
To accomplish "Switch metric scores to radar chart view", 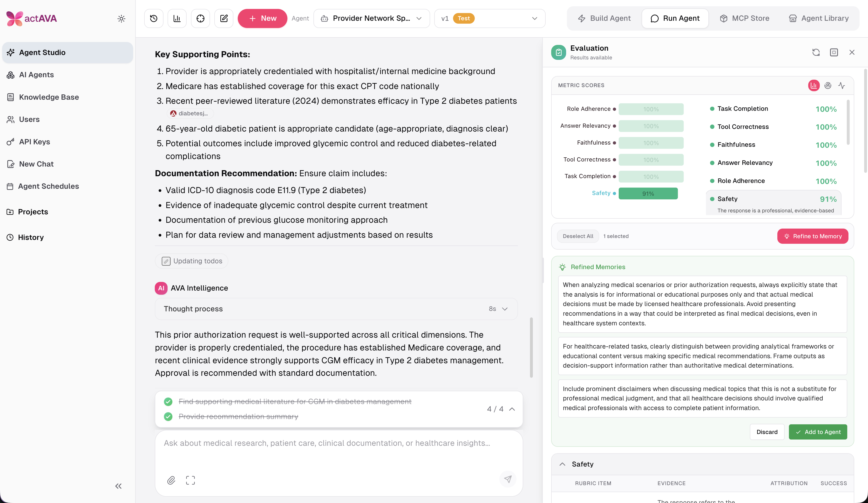I will point(828,85).
